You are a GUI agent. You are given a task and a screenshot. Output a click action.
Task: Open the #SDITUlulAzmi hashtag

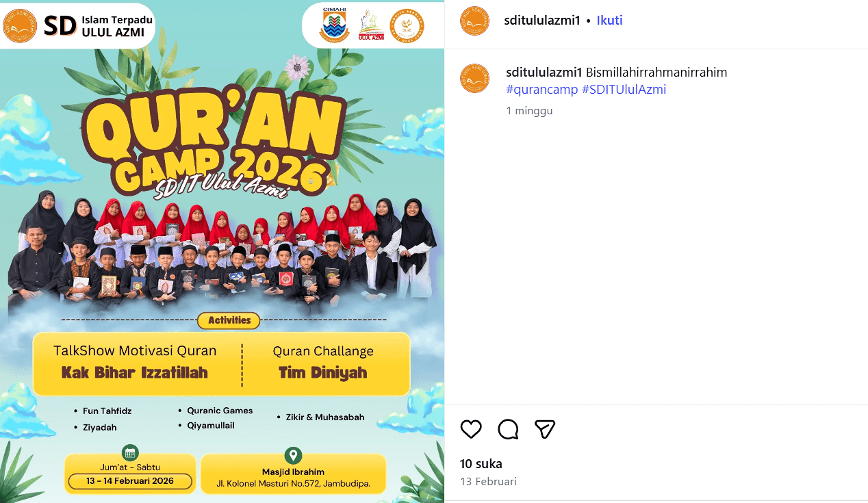(x=624, y=89)
